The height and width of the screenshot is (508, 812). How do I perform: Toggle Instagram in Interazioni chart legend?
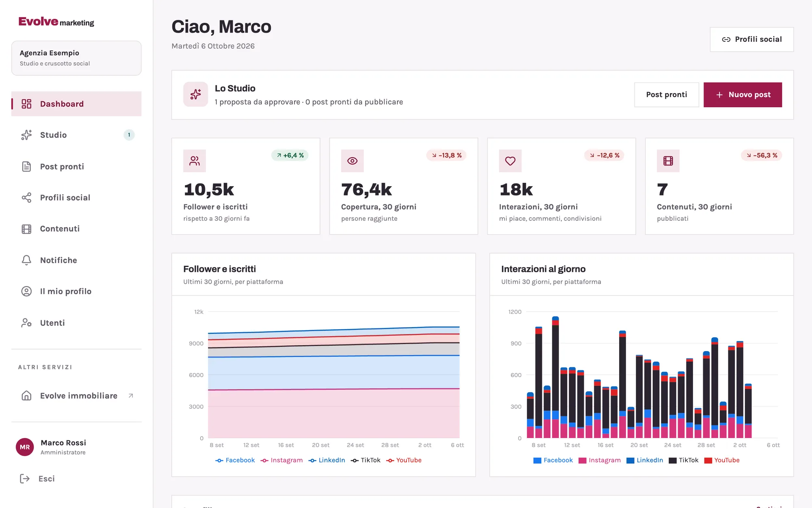coord(600,460)
